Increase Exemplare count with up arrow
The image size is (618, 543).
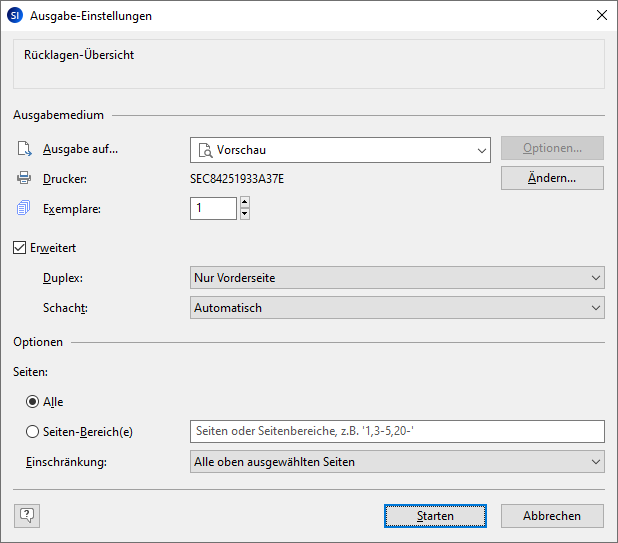pyautogui.click(x=244, y=202)
